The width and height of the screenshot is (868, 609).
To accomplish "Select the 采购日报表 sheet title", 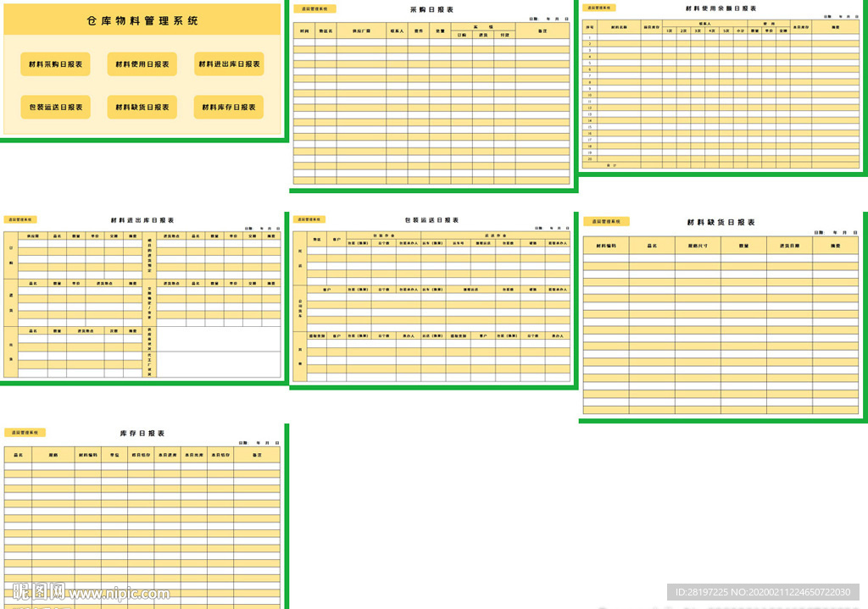I will coord(431,9).
